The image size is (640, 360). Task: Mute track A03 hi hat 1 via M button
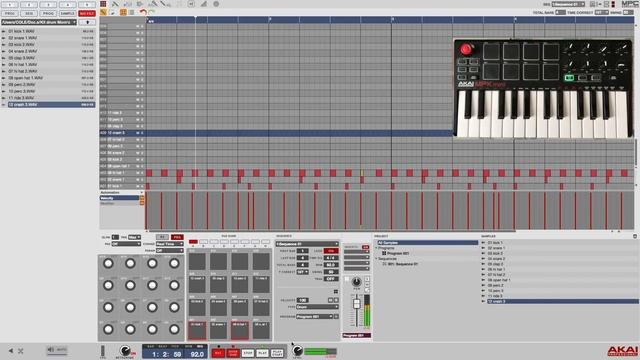[138, 173]
